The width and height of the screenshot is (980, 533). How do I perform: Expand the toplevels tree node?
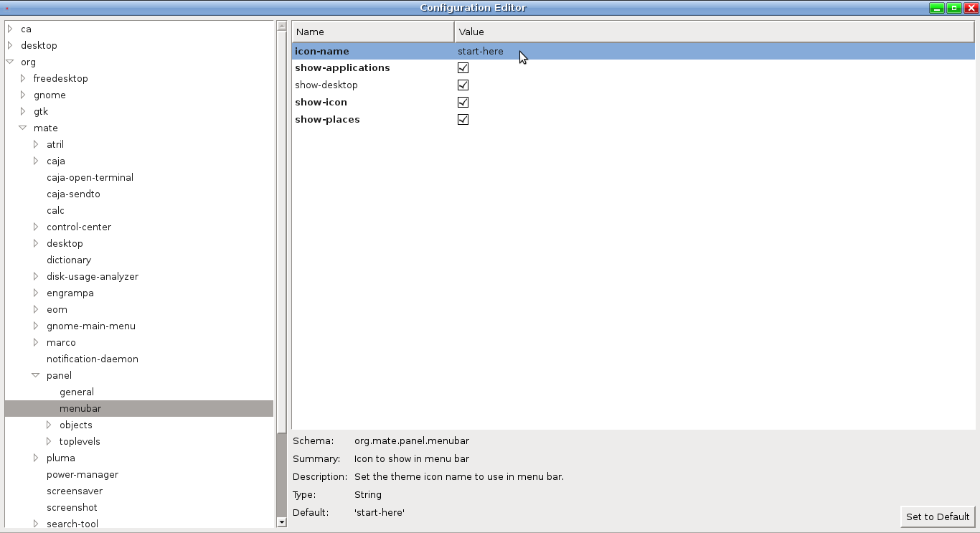click(49, 442)
